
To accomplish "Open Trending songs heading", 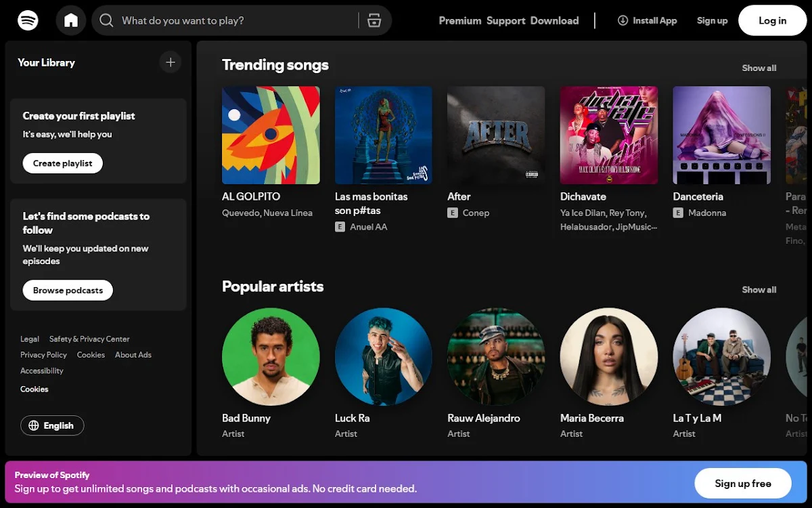I will pyautogui.click(x=275, y=65).
